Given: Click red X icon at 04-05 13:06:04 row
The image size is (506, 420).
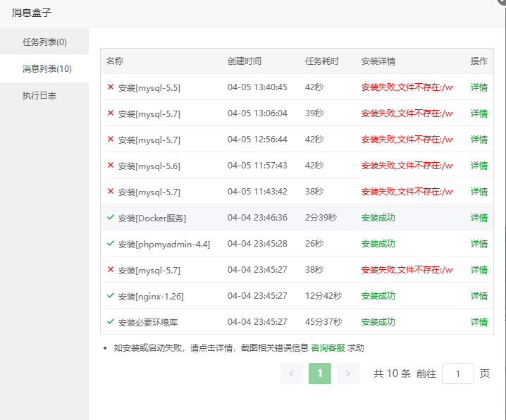Looking at the screenshot, I should coord(111,113).
